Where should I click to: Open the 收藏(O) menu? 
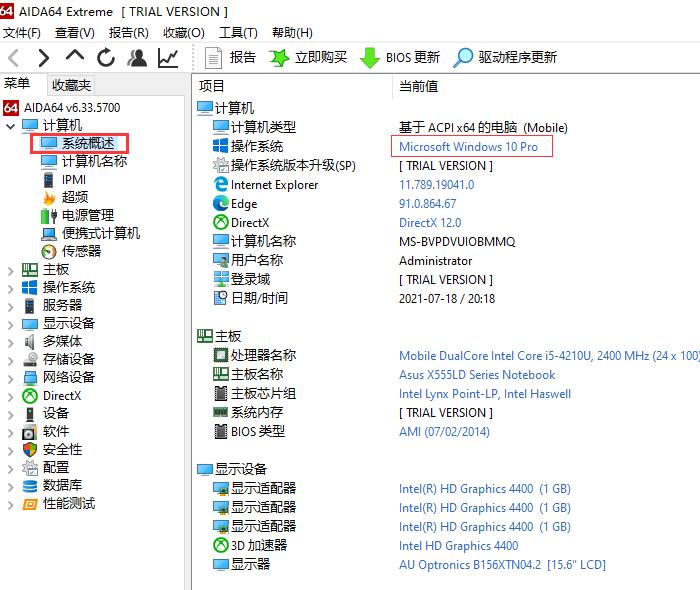click(x=183, y=33)
